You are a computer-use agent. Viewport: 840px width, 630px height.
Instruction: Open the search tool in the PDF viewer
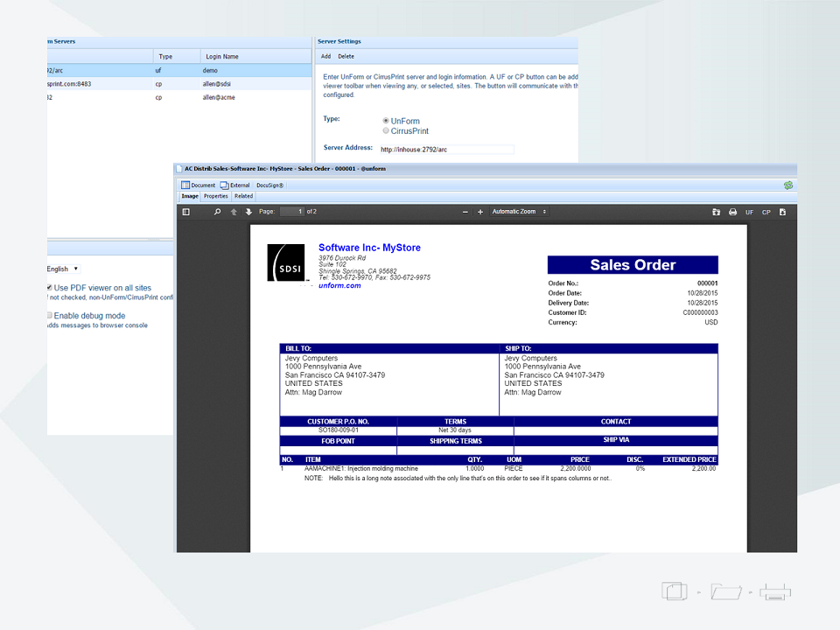click(216, 211)
